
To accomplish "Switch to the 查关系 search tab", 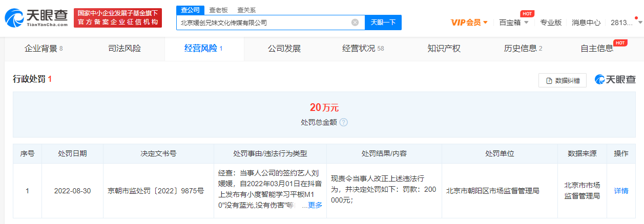I will (x=246, y=10).
